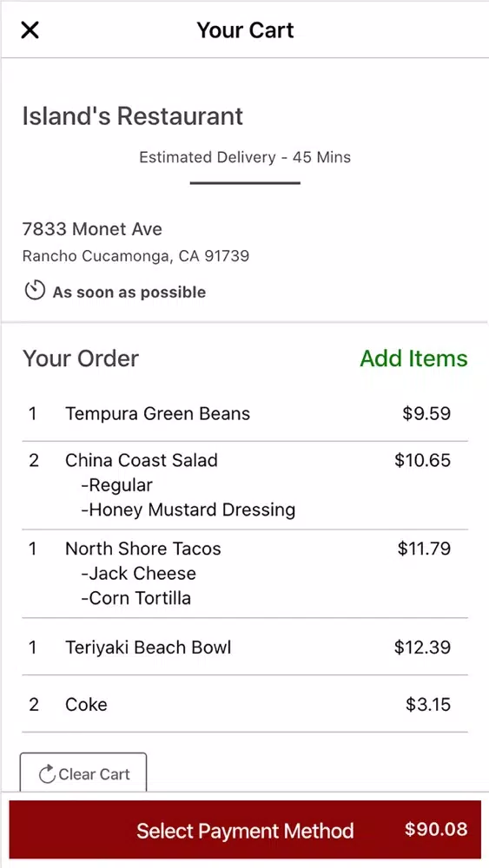This screenshot has width=489, height=868.
Task: Click the refresh arrow icon in Clear Cart
Action: (47, 774)
